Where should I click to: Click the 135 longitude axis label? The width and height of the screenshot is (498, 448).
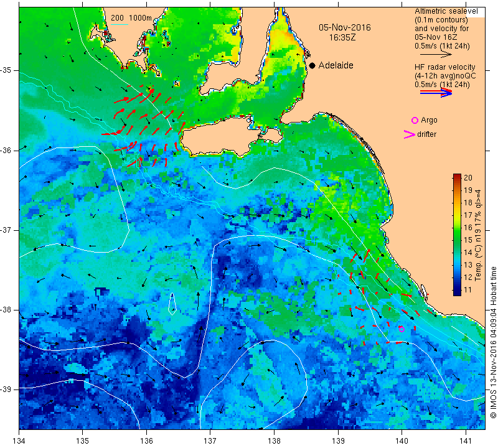click(x=83, y=441)
